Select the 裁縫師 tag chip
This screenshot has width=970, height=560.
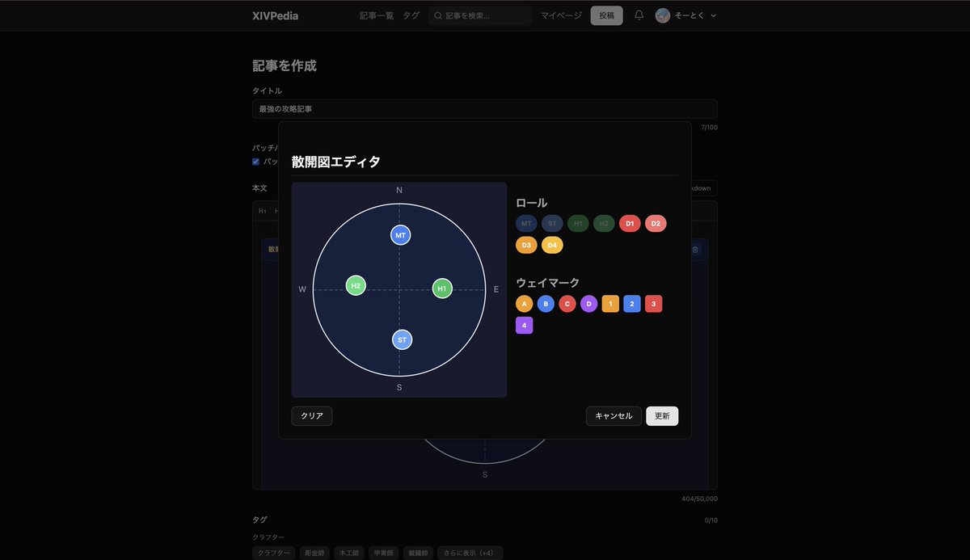tap(418, 553)
